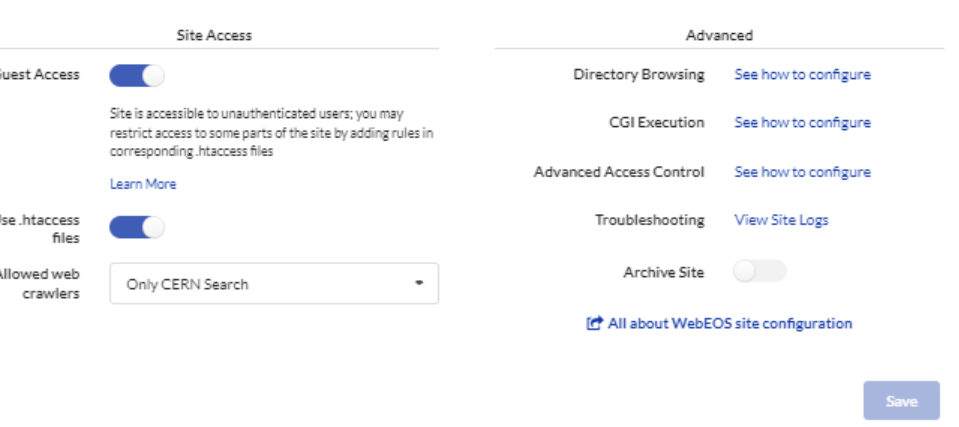Open See how to configure for Directory Browsing
The image size is (959, 427).
(x=802, y=75)
